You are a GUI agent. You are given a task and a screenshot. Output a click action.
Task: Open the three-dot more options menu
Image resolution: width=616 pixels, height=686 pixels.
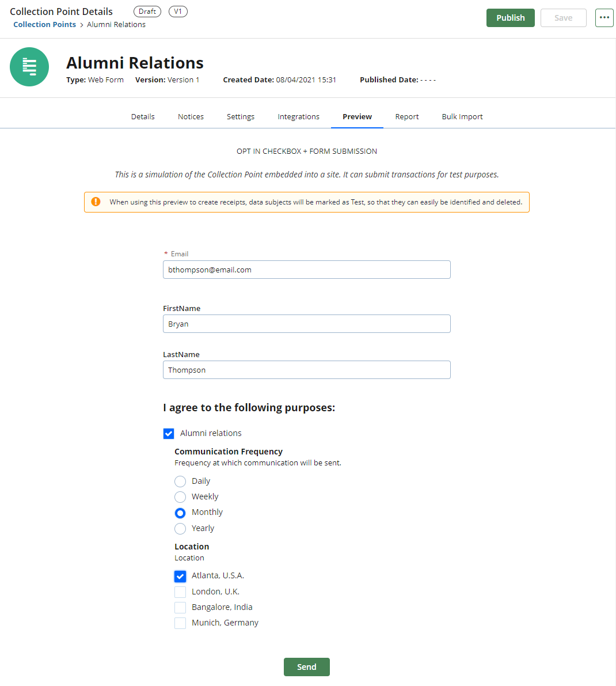[604, 18]
